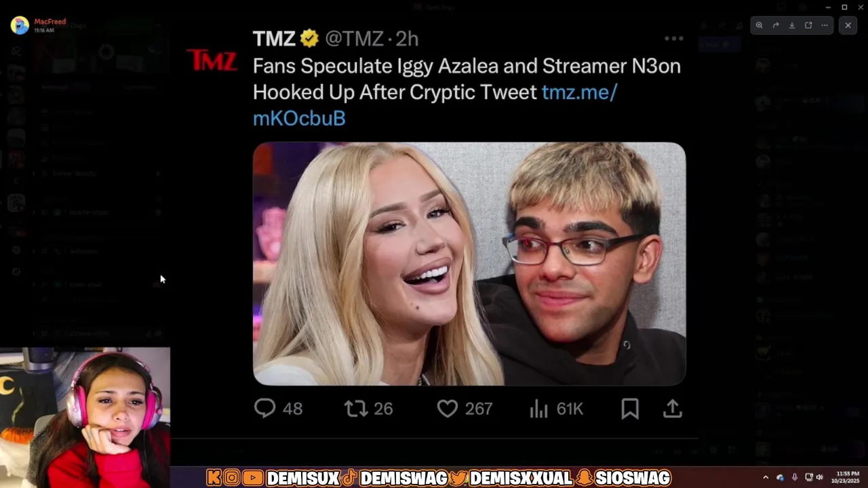Viewport: 868px width, 488px height.
Task: Open the volume speaker icon in taskbar
Action: 819,477
